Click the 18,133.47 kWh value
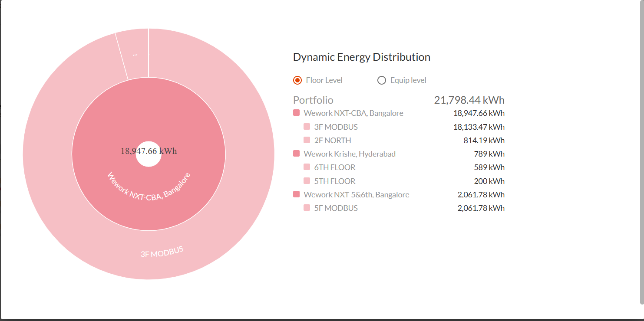The width and height of the screenshot is (644, 321). pyautogui.click(x=479, y=127)
